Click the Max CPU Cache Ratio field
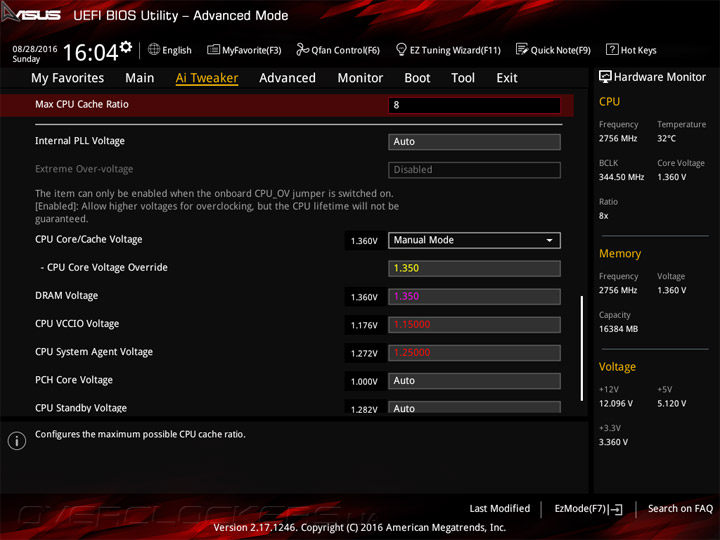Image resolution: width=720 pixels, height=540 pixels. pyautogui.click(x=474, y=105)
